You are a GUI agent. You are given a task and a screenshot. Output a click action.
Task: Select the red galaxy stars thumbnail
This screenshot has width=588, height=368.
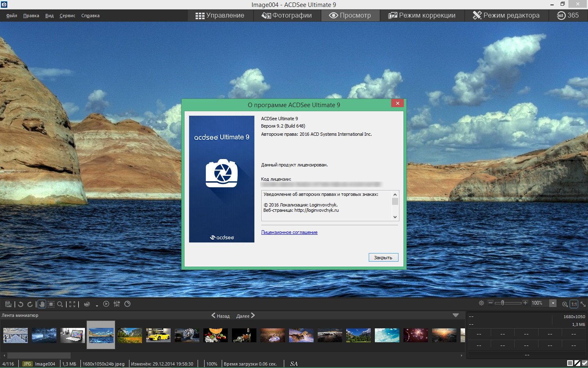tap(416, 335)
